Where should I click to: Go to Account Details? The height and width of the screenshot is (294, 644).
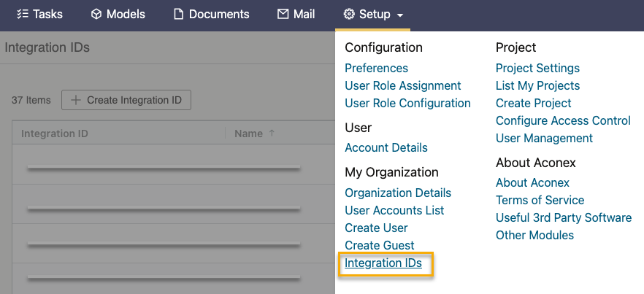386,147
